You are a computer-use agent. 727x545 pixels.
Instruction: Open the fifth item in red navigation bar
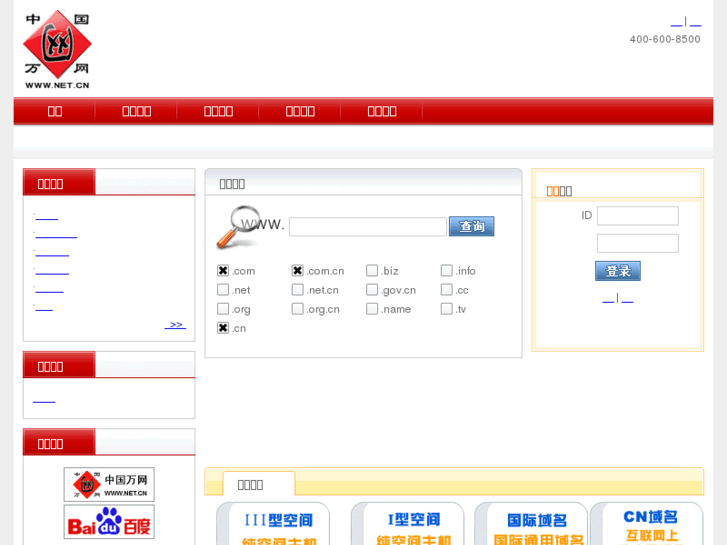[x=382, y=111]
